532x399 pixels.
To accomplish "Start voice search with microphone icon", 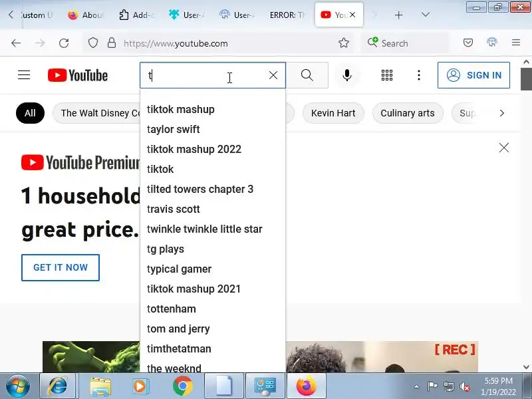I will (x=346, y=75).
